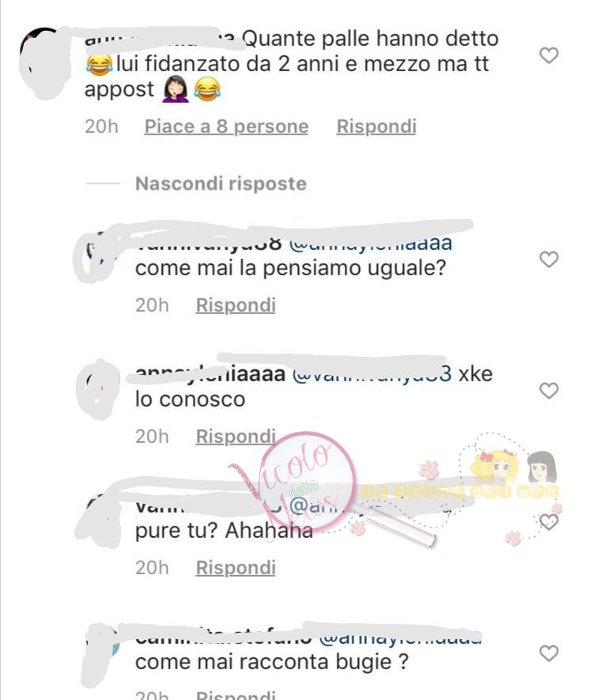Open profile picture of the top commenter
Image resolution: width=593 pixels, height=700 pixels.
tap(44, 62)
